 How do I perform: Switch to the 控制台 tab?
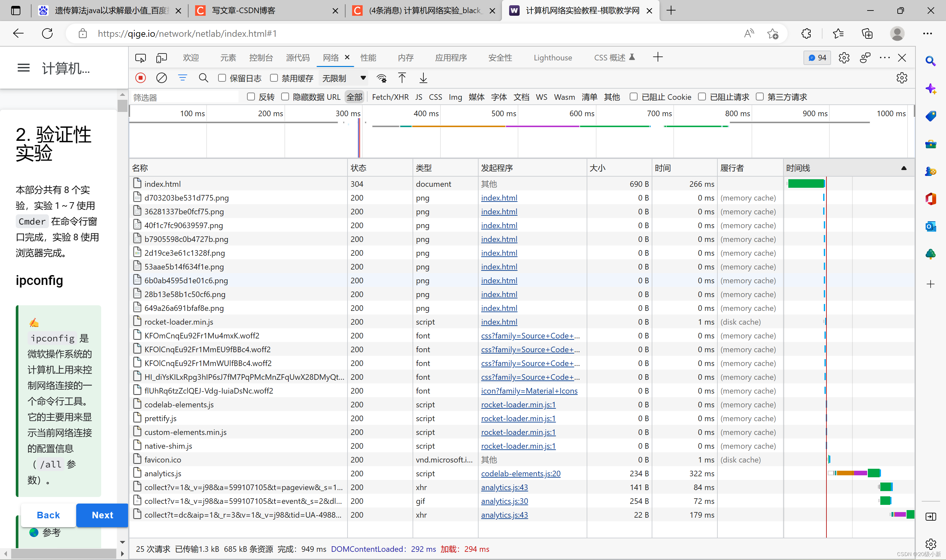(261, 58)
